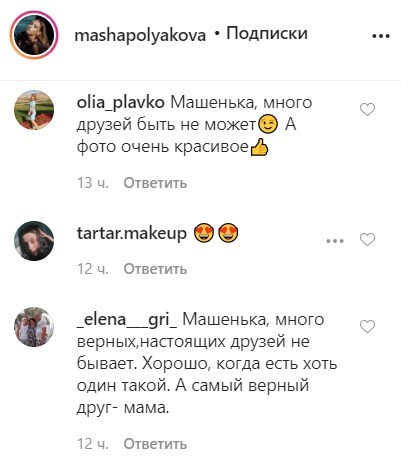Open _elena___gri_ username link
401x465 pixels.
127,320
